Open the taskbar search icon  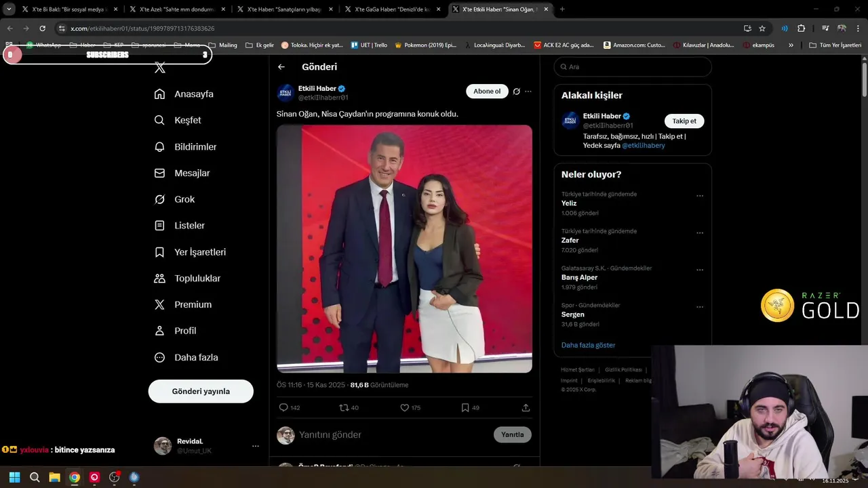tap(35, 477)
